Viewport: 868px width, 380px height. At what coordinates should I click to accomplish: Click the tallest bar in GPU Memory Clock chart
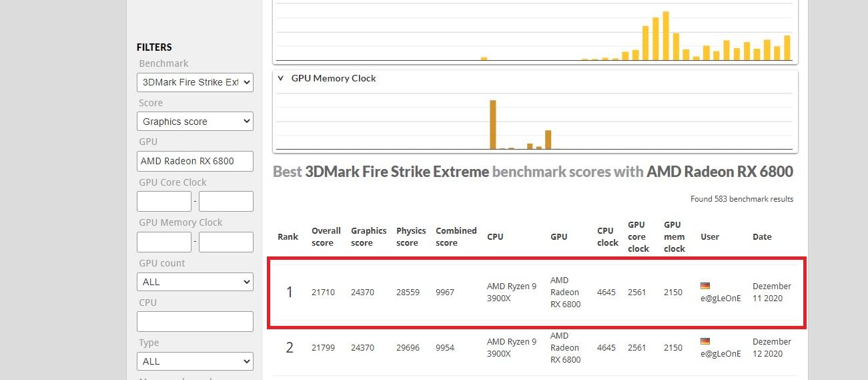[x=493, y=125]
